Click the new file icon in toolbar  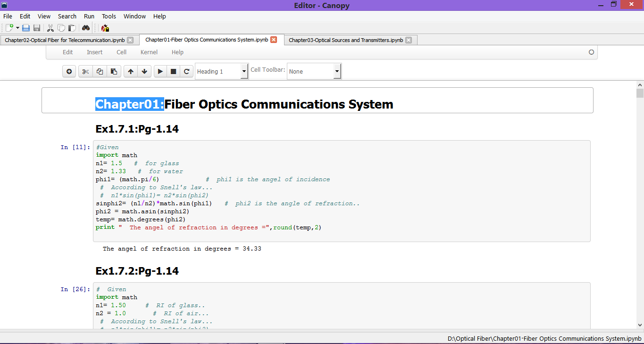point(9,28)
